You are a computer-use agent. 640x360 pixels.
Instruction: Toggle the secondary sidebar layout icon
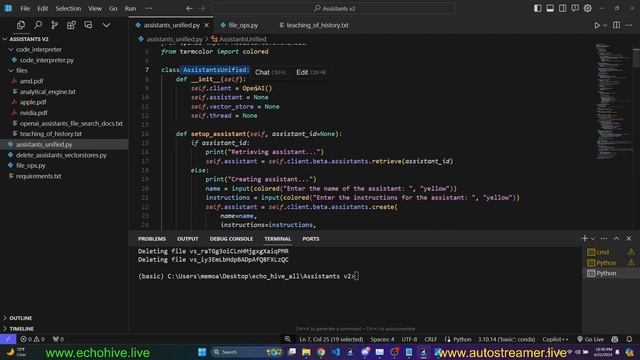tap(562, 8)
